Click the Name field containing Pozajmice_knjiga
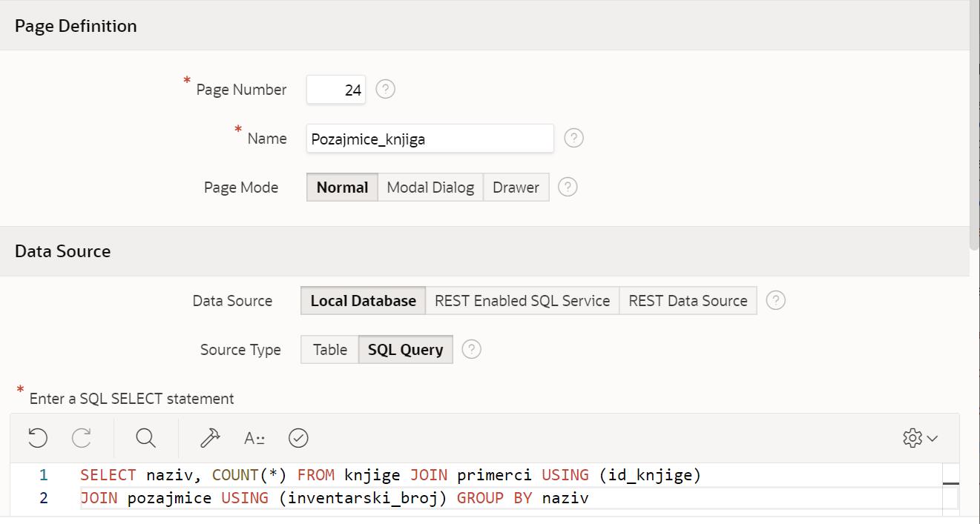 click(x=430, y=139)
